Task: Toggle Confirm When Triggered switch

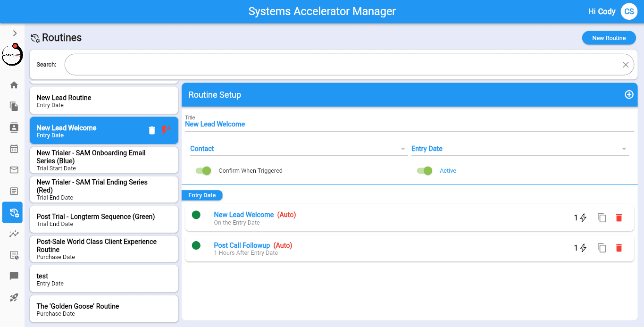Action: (x=203, y=171)
